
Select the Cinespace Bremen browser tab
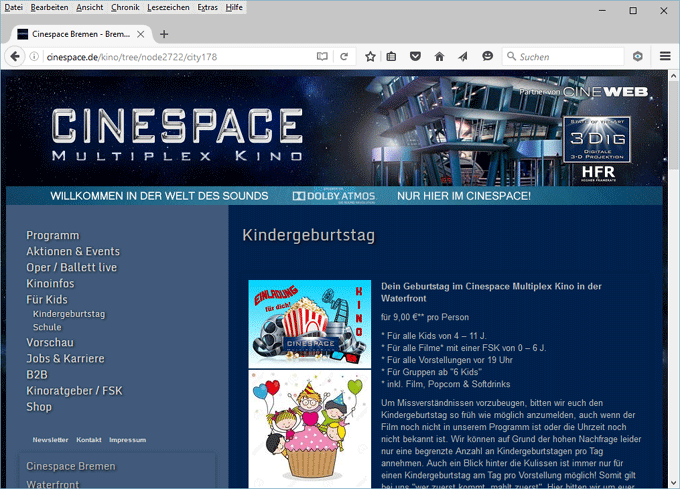coord(81,34)
